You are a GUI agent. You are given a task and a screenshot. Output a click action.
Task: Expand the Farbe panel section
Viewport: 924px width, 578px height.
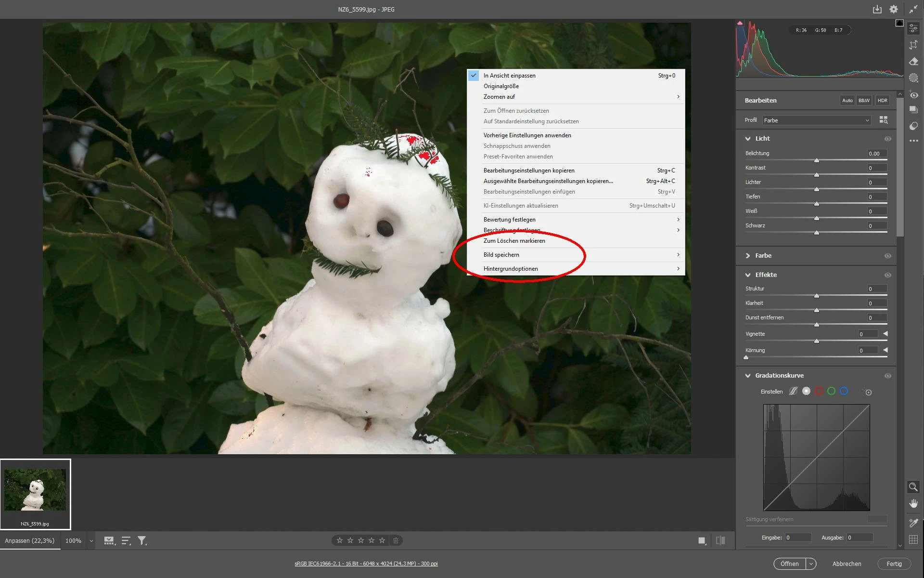(748, 256)
